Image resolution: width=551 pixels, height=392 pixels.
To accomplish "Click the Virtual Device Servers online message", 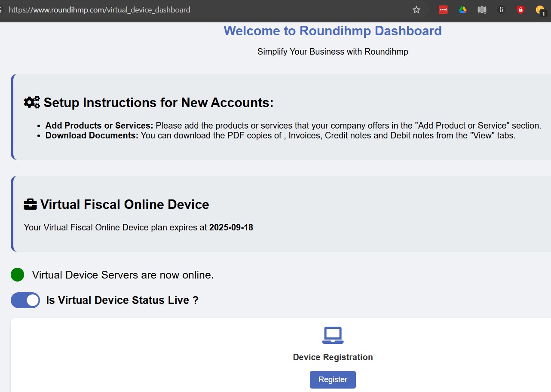I will pos(122,275).
